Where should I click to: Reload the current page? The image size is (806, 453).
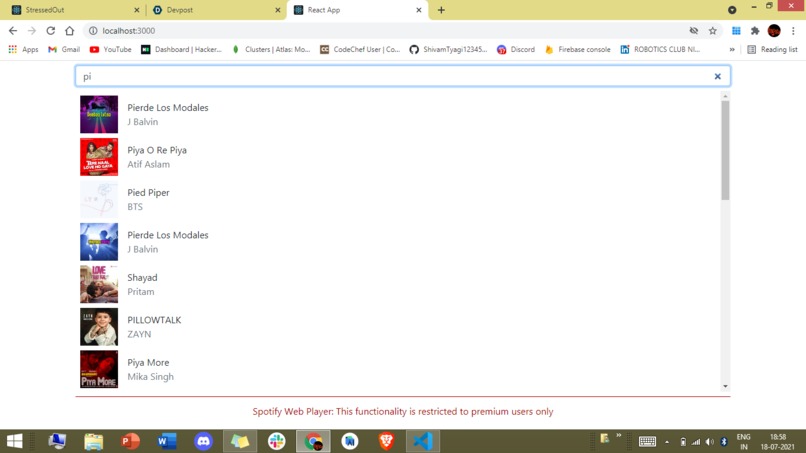[x=50, y=31]
